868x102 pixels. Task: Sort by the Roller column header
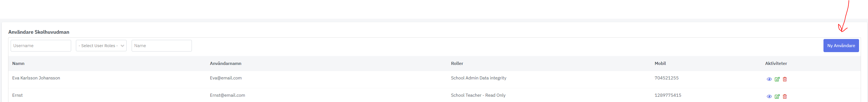tap(457, 64)
